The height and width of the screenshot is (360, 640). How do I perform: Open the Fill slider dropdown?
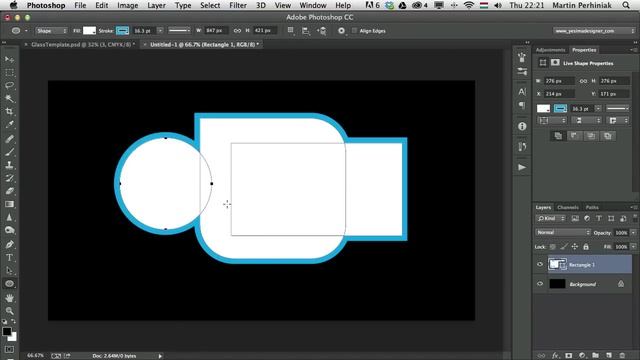pos(633,247)
